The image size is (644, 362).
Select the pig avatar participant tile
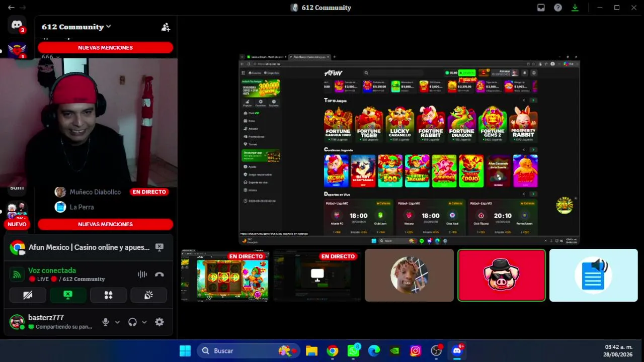[502, 276]
